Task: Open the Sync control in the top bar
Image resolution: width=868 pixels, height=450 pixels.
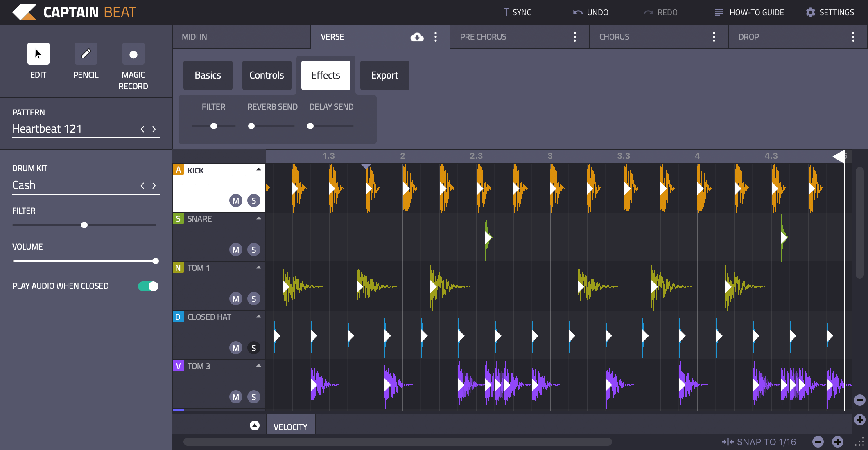Action: [x=517, y=12]
